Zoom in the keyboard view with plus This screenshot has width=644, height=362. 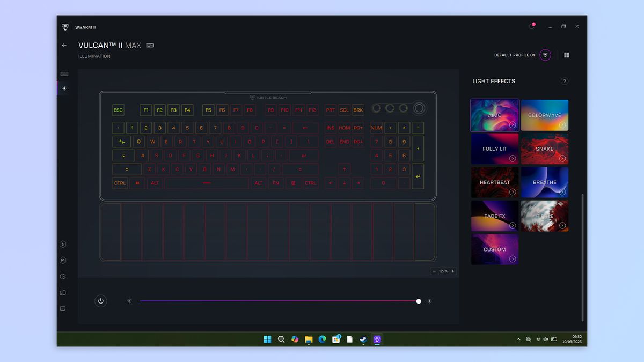[x=452, y=271]
